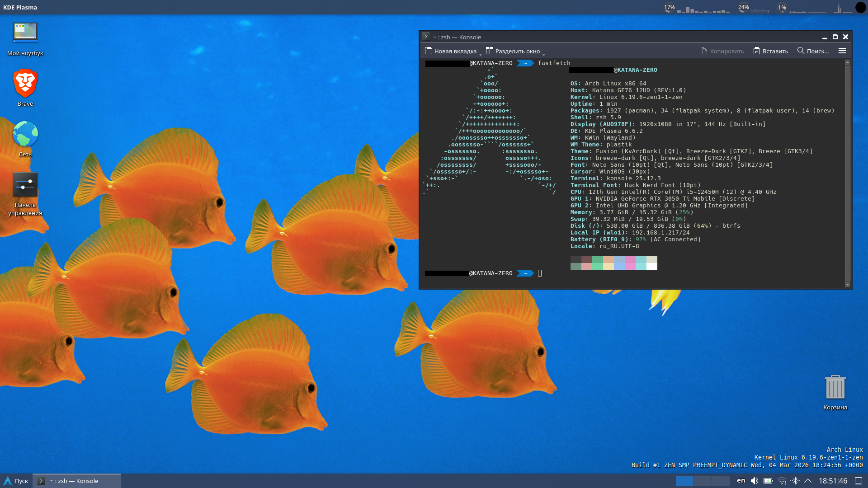
Task: Open the Wi-Fi network tray icon
Action: point(782,481)
